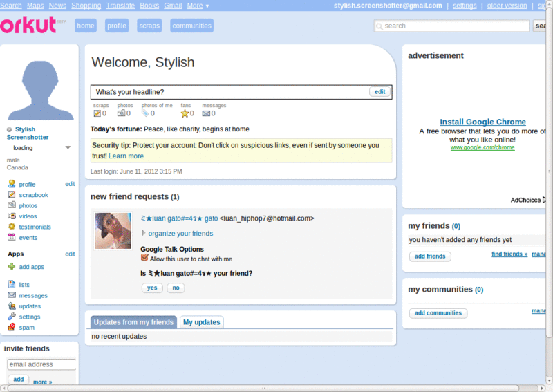Click find friends link

coord(509,254)
